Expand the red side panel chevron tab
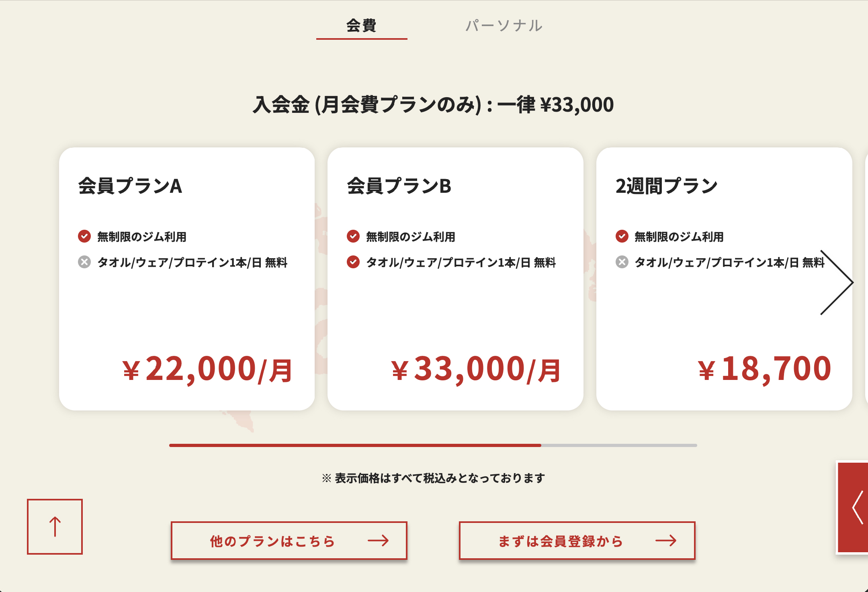The image size is (868, 592). coord(857,508)
